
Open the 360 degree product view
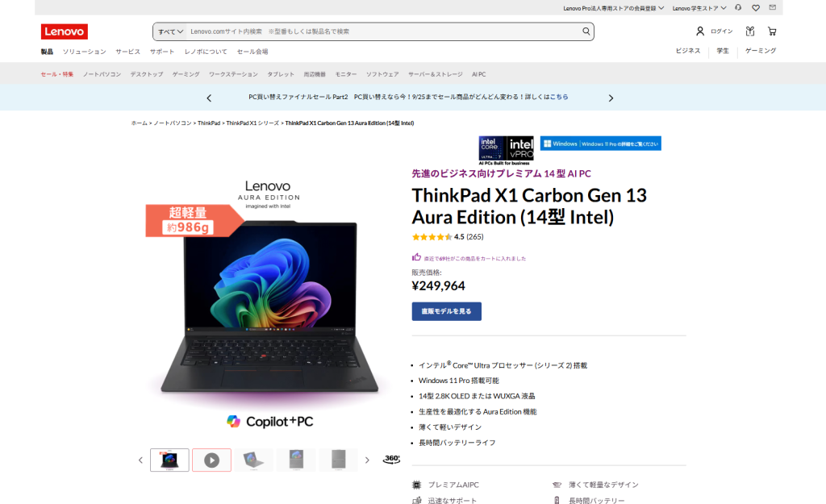coord(392,459)
